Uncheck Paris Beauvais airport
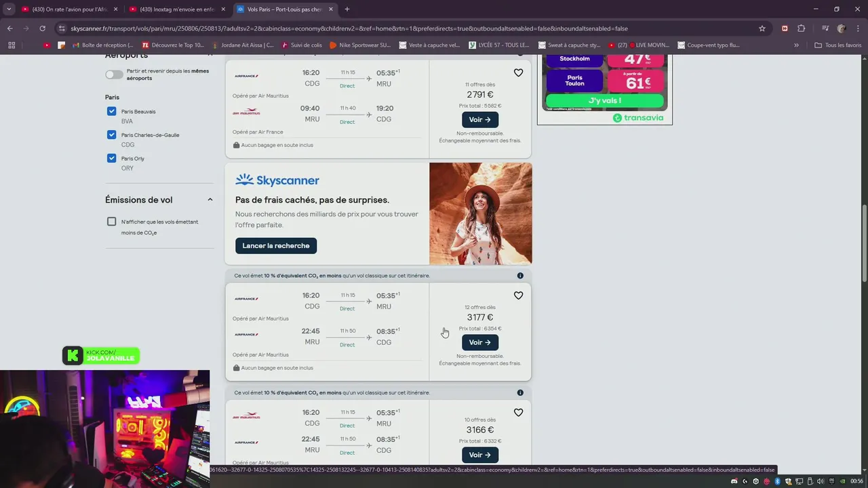The width and height of the screenshot is (868, 488). tap(111, 111)
